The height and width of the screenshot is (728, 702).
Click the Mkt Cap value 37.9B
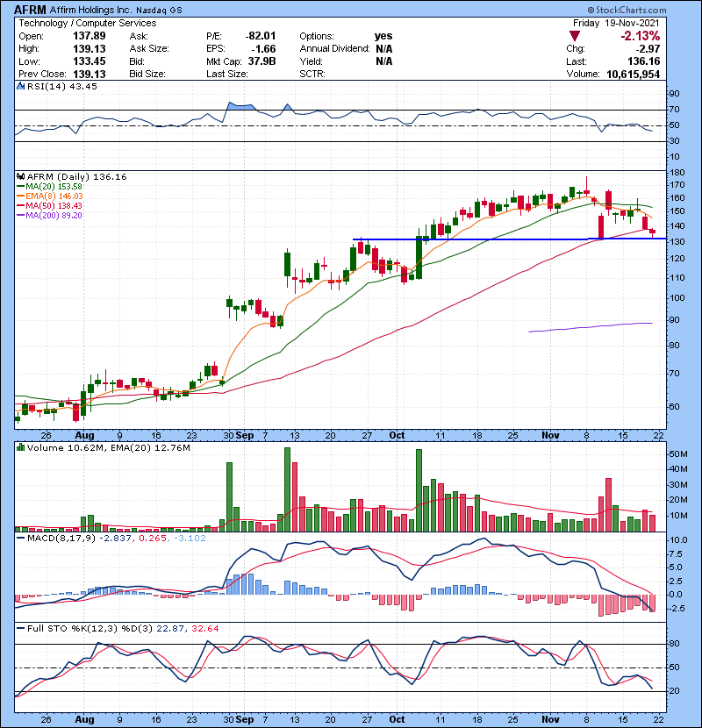[x=262, y=61]
